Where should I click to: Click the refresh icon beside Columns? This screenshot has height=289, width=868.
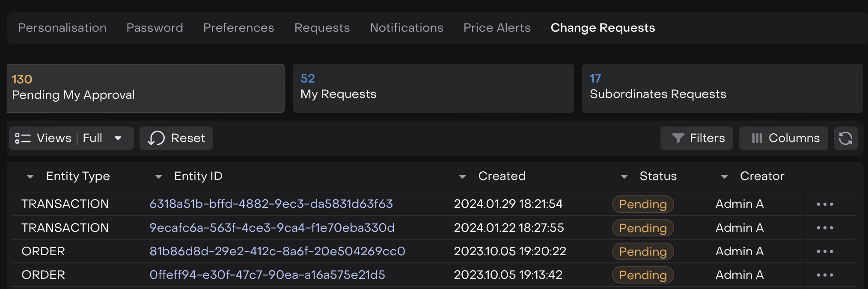[x=845, y=138]
